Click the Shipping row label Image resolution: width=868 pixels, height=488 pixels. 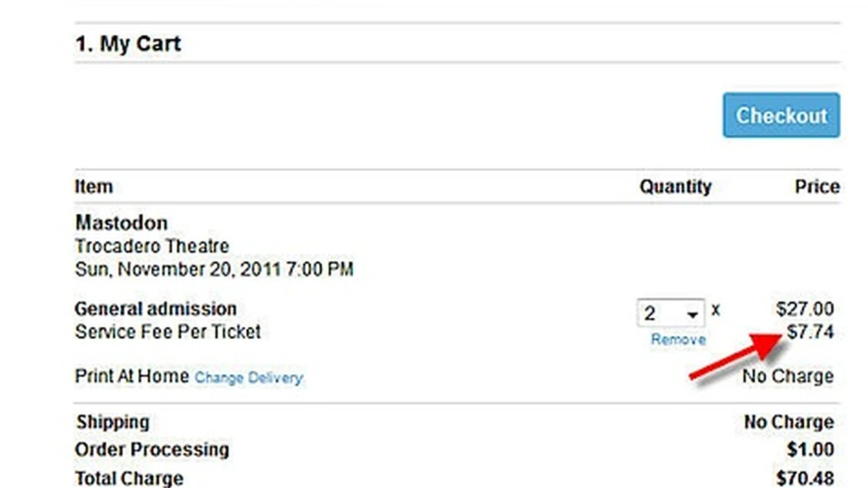click(113, 422)
